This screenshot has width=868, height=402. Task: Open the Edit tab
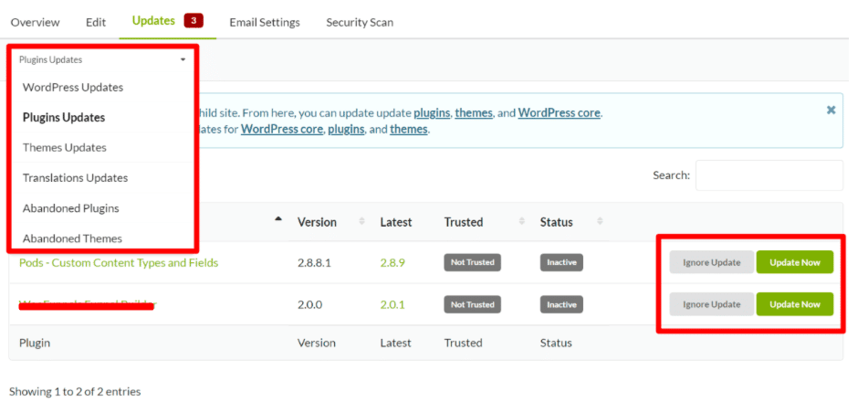click(96, 22)
